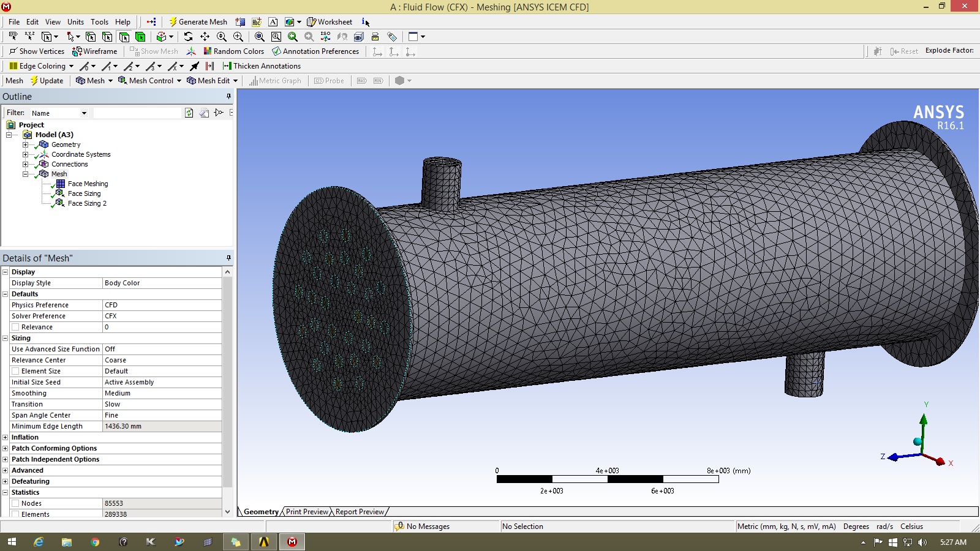The height and width of the screenshot is (551, 980).
Task: Click No Messages in status bar
Action: (428, 527)
